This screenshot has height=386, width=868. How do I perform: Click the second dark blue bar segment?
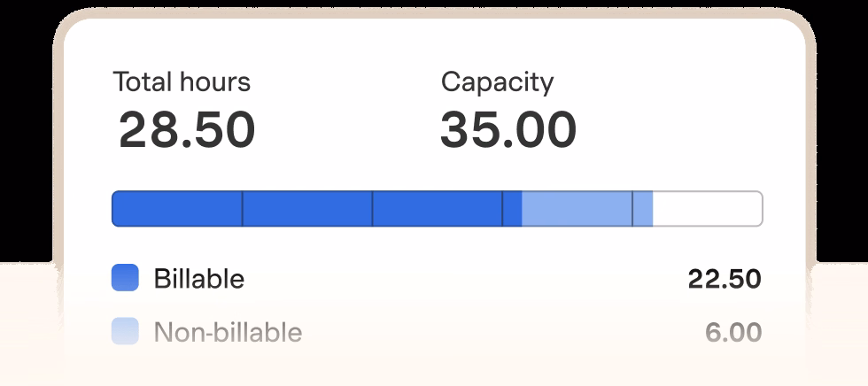(307, 209)
